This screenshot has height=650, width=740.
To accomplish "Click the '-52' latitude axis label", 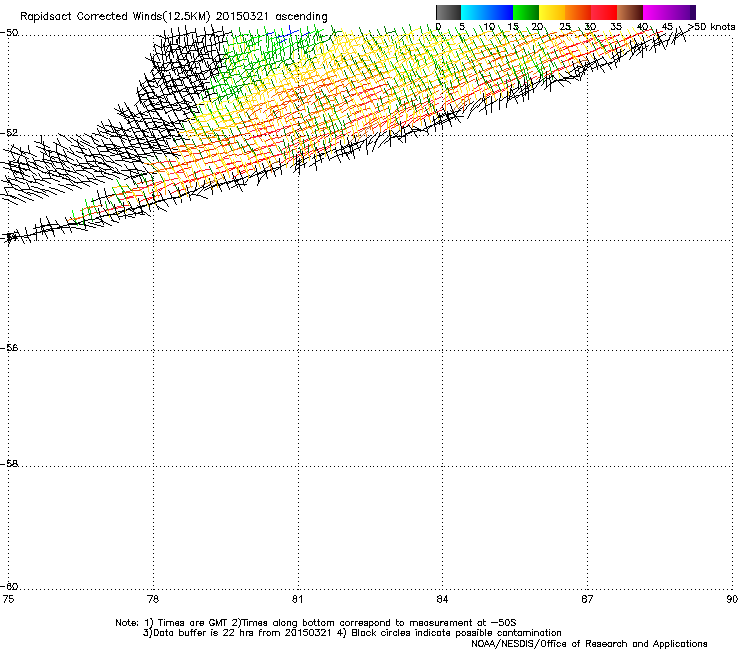I will coord(9,133).
